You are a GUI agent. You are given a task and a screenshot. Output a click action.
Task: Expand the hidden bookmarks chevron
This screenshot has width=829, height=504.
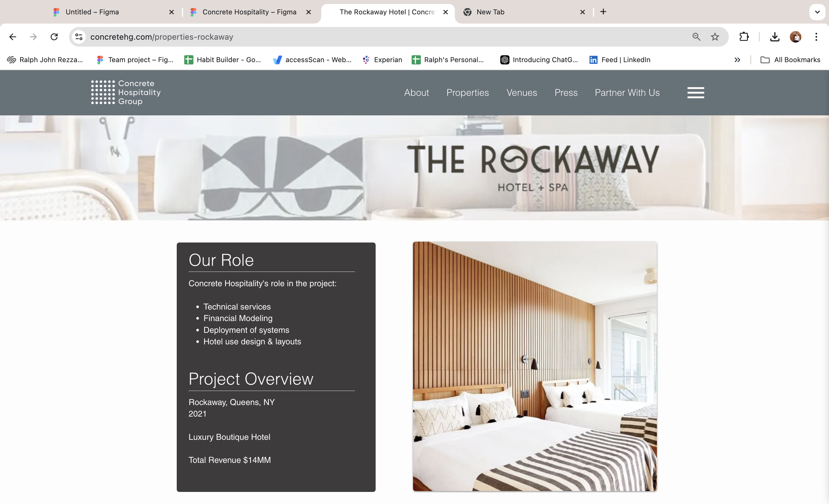[737, 60]
